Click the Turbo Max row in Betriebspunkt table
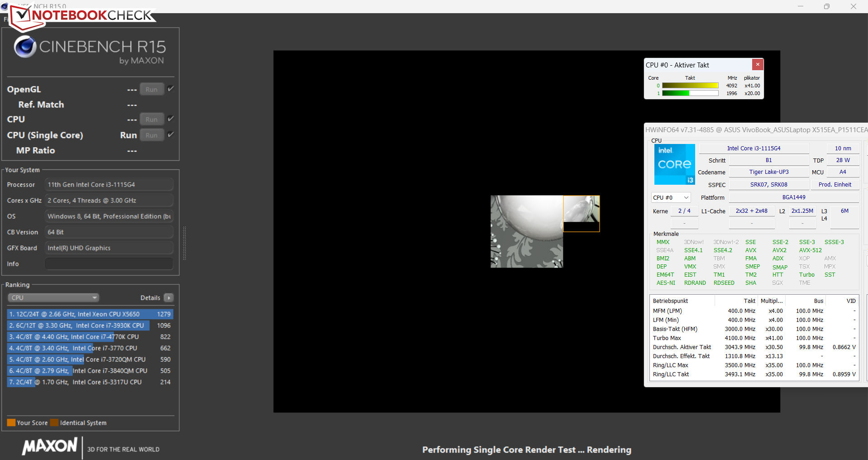Screen dimensions: 868x460 point(754,338)
